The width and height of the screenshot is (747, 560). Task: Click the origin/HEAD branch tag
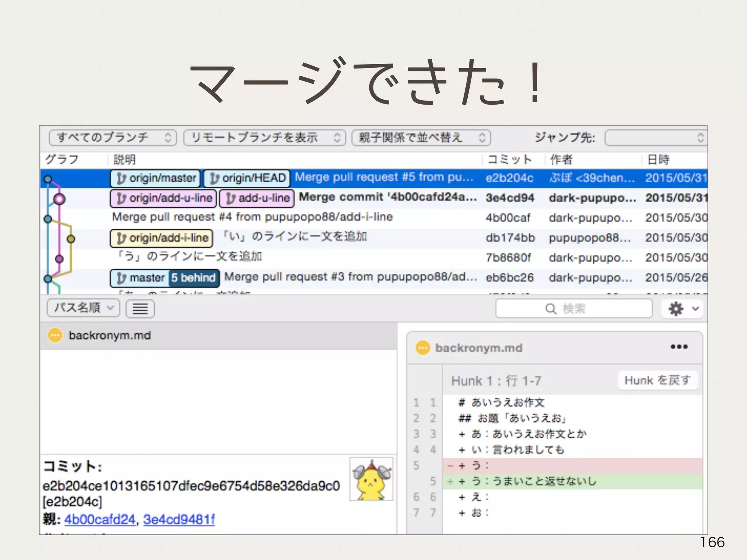(247, 178)
